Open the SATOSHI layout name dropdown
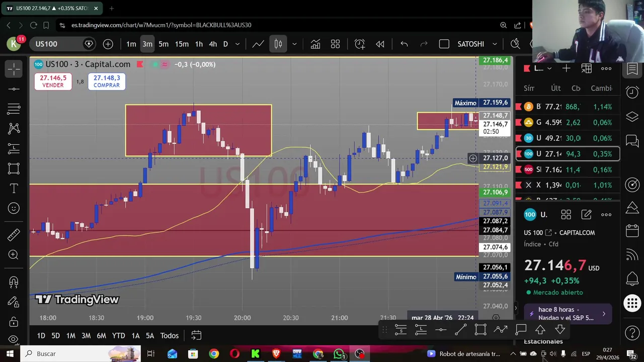The image size is (644, 362). tap(477, 44)
